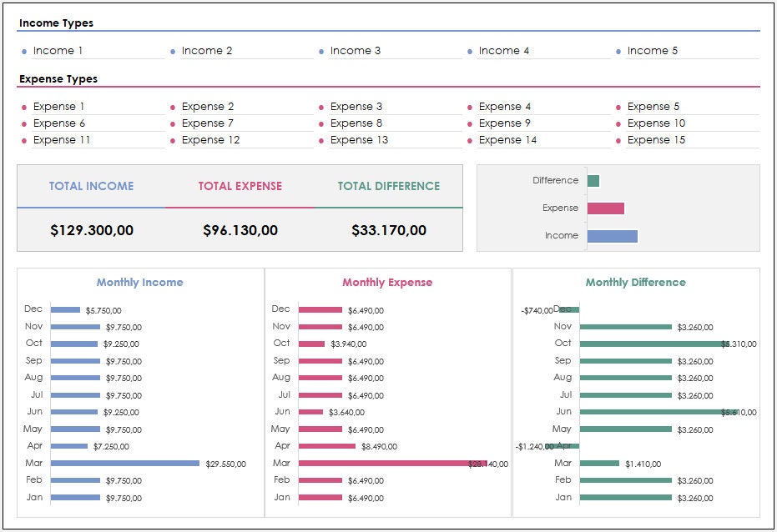Click the $96.130,00 total expense value
The image size is (777, 532).
click(240, 230)
